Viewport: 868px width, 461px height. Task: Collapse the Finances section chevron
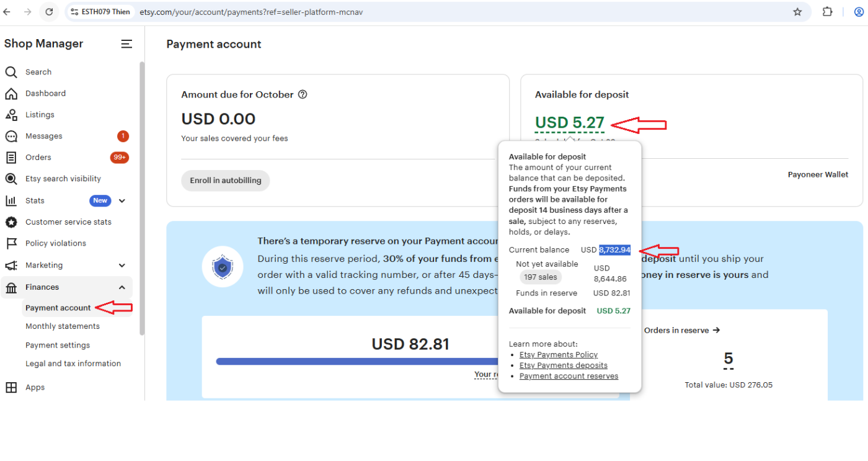[x=122, y=287]
